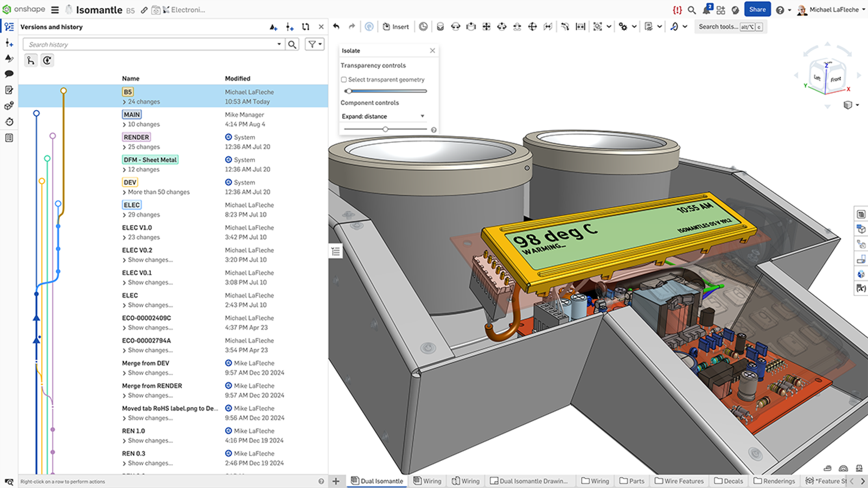Click the Undo icon in the toolbar
Screen dimensions: 868x488
(x=335, y=26)
